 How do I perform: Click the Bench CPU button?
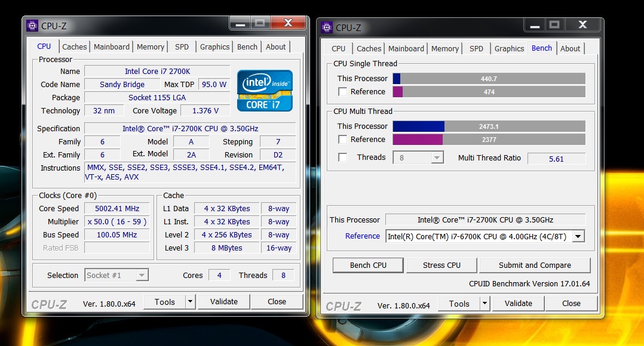(368, 265)
